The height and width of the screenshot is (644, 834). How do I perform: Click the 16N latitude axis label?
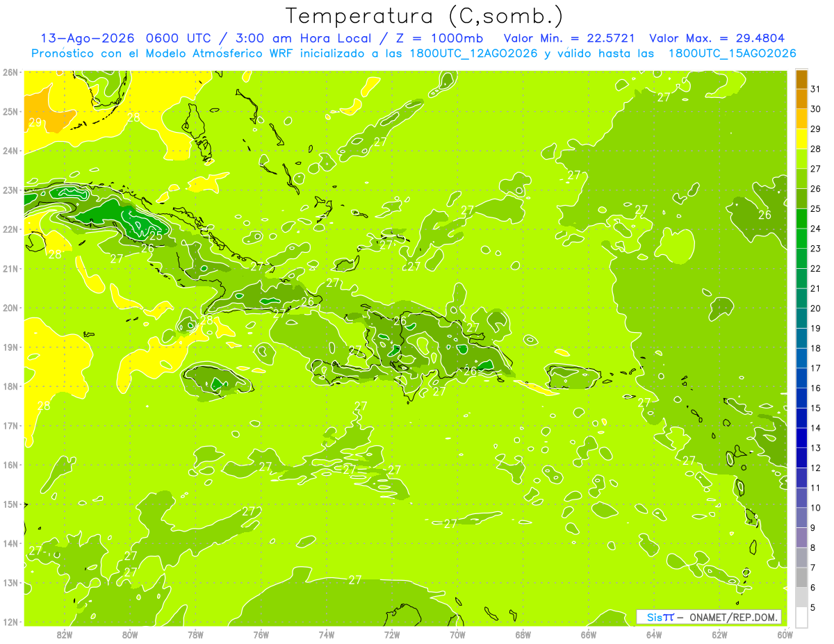click(x=10, y=465)
